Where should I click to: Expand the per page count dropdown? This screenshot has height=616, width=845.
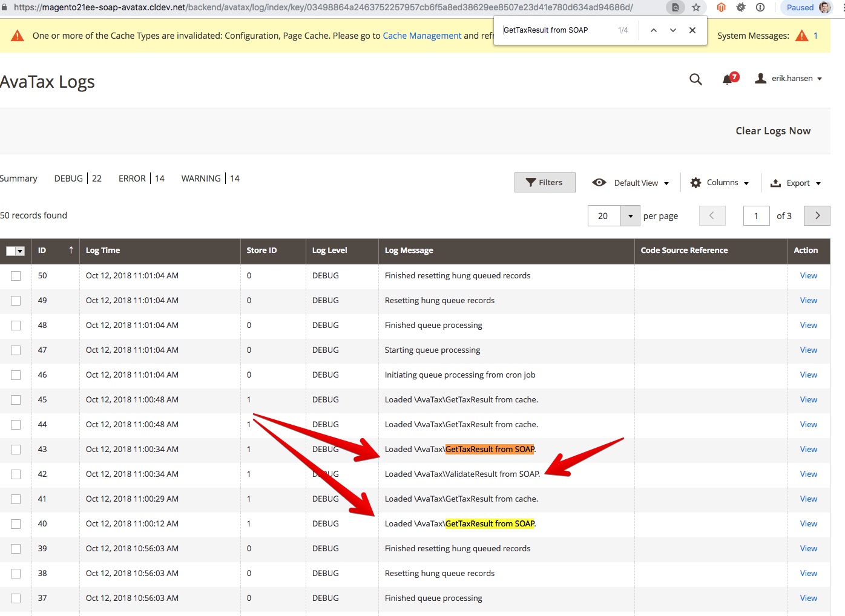pos(630,216)
